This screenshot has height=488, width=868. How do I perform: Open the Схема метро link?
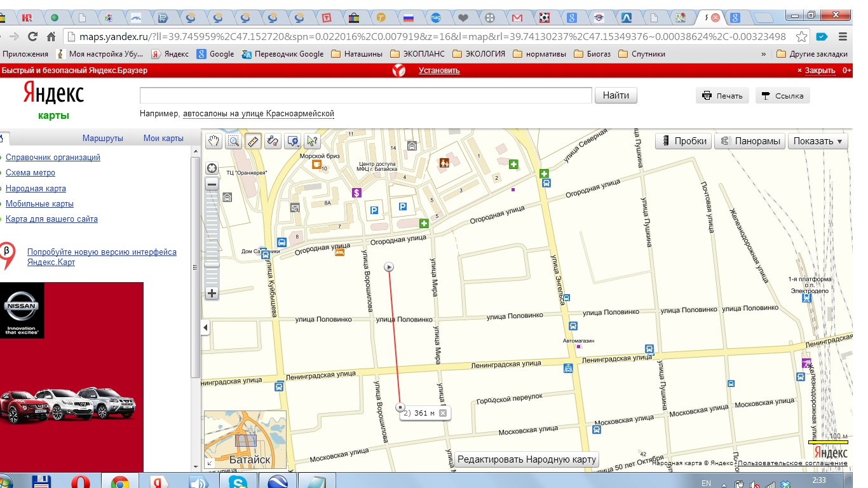pos(31,173)
